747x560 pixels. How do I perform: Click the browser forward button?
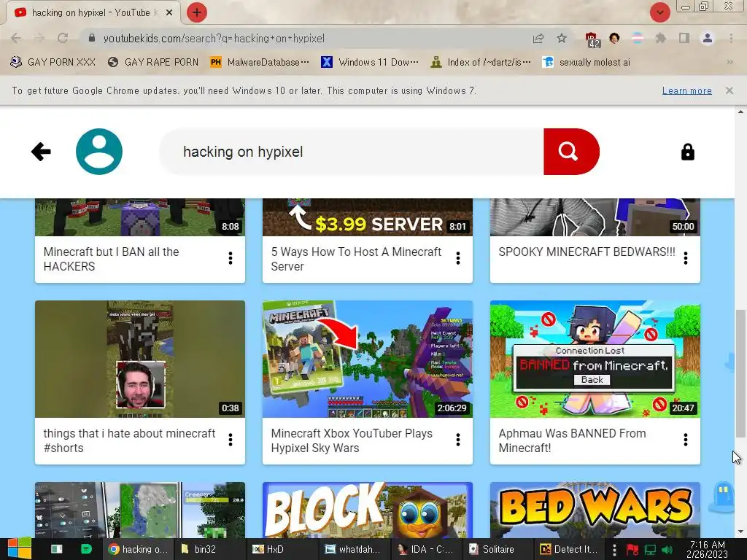pos(39,38)
